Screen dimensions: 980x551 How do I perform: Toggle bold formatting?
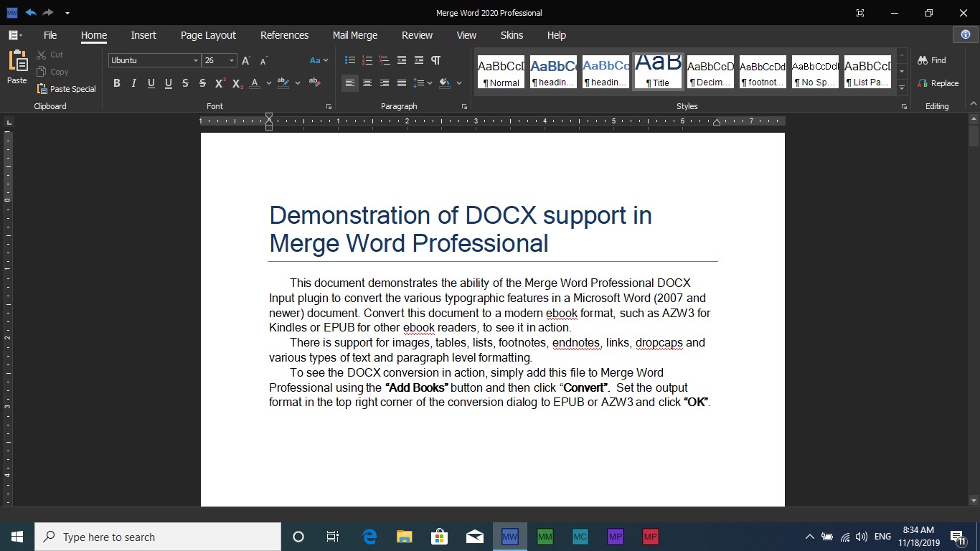click(x=117, y=83)
